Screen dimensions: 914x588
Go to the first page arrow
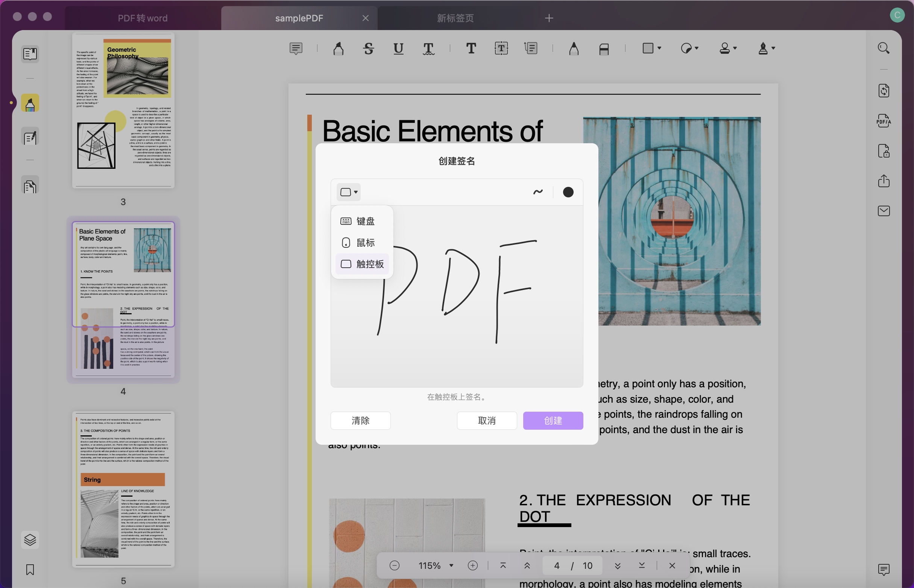click(x=503, y=565)
